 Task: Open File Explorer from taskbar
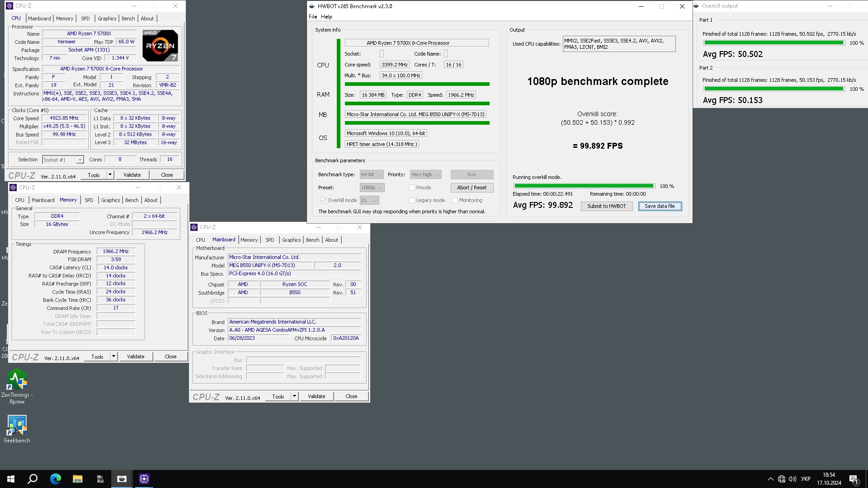point(77,479)
